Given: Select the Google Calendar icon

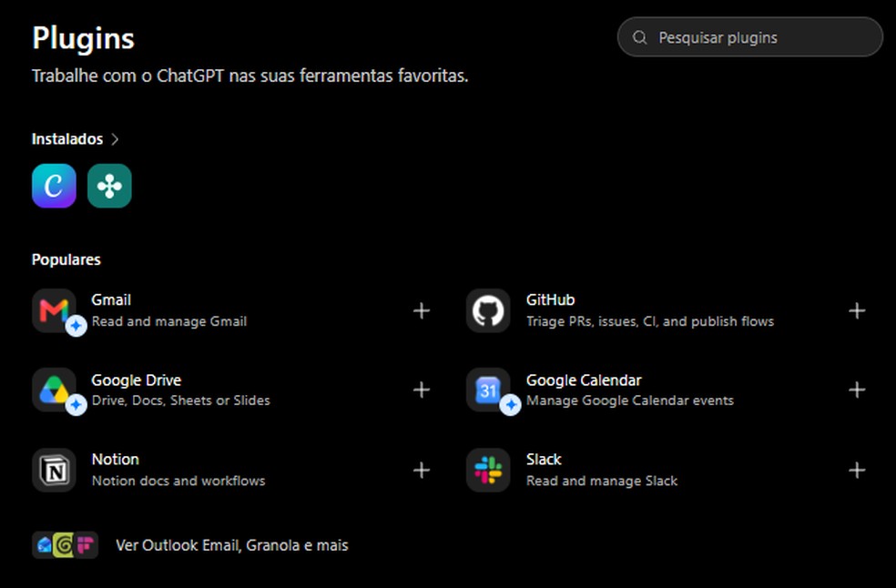Looking at the screenshot, I should coord(488,390).
